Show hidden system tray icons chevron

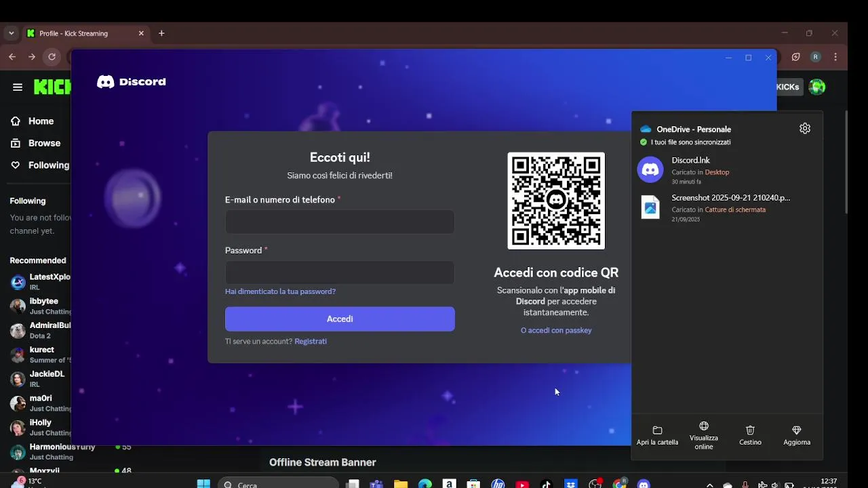(709, 485)
